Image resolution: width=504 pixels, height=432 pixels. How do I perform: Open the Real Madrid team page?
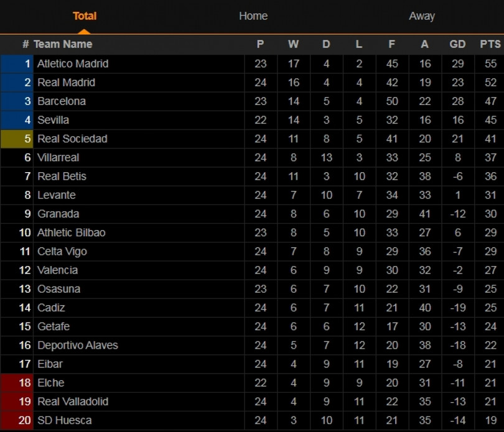[66, 82]
